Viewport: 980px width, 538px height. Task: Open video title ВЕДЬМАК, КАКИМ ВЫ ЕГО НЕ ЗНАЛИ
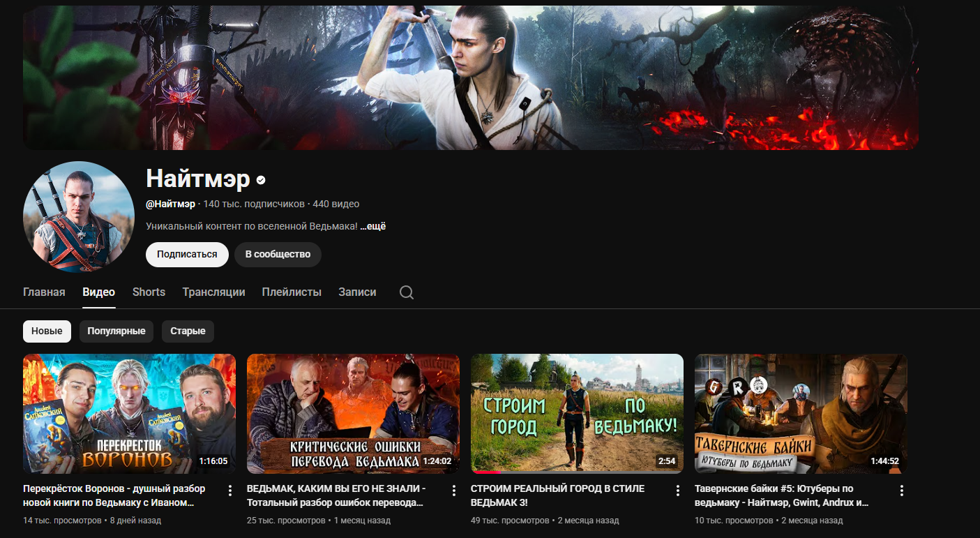click(x=336, y=495)
